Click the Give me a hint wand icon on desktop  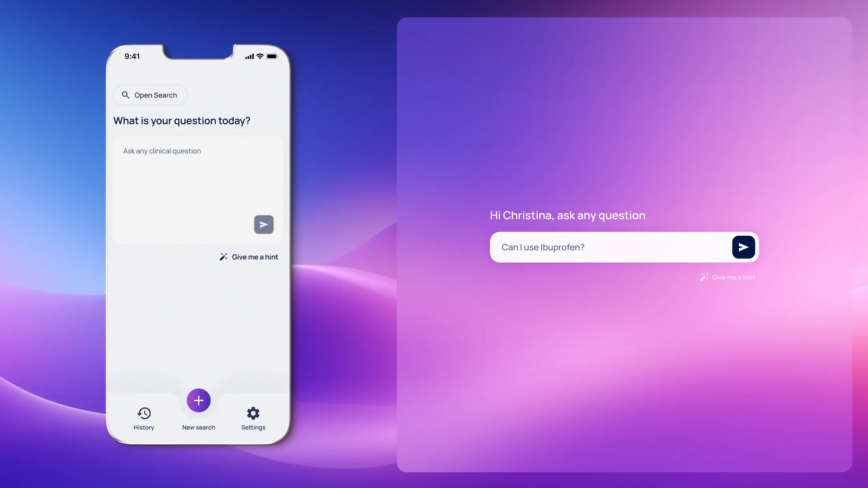[x=704, y=277]
